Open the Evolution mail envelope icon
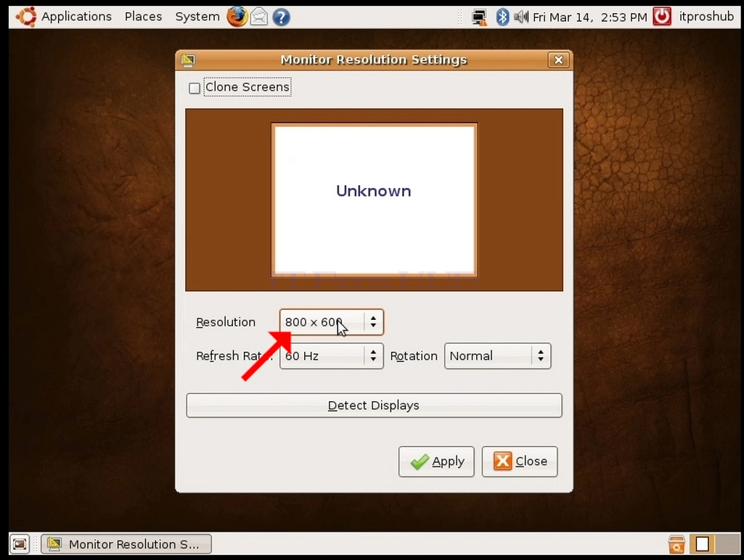 259,17
